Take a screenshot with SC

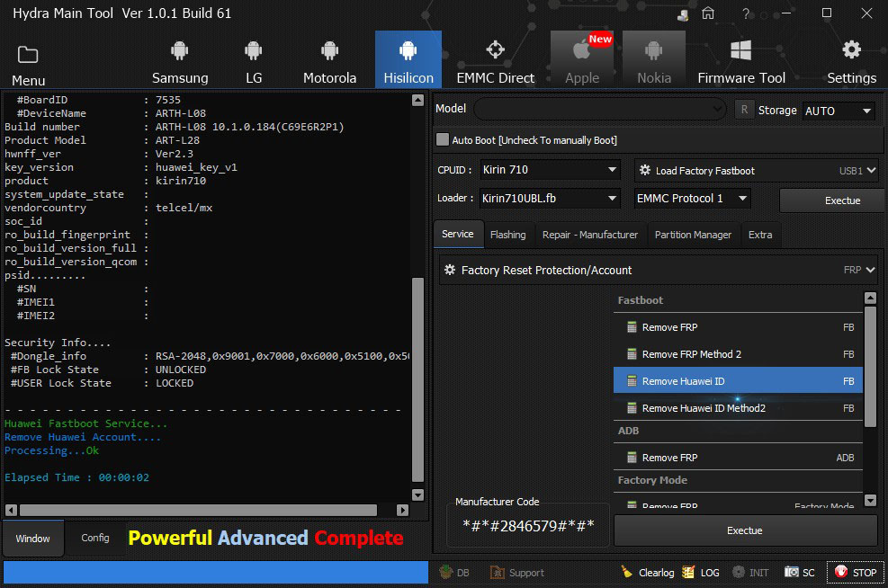(799, 573)
